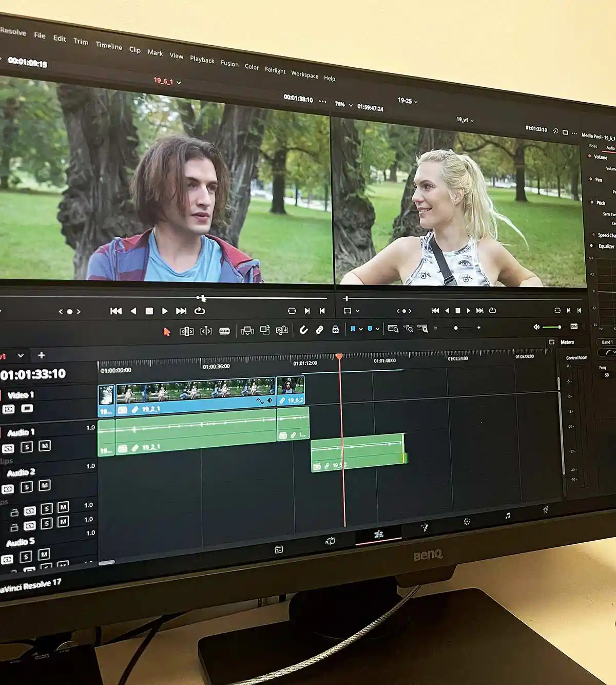Image resolution: width=616 pixels, height=685 pixels.
Task: Activate the Trim Edit Mode tool
Action: [186, 331]
